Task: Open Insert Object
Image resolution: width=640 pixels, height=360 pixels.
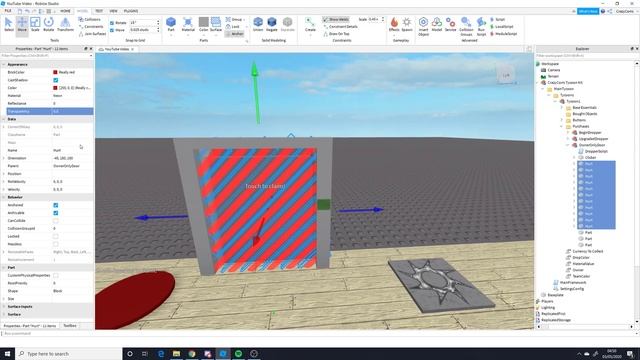Action: (x=423, y=27)
